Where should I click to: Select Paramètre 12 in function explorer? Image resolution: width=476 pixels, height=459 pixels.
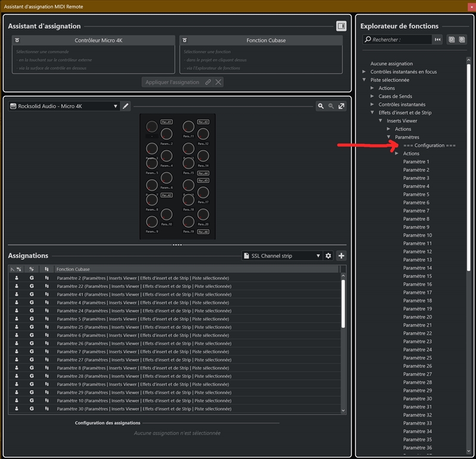point(417,252)
